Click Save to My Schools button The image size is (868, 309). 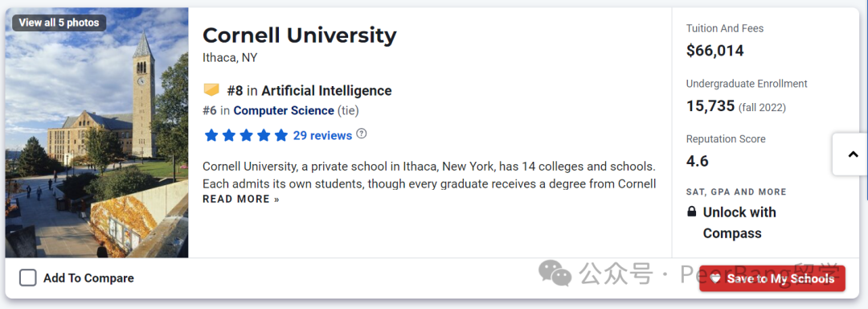(x=772, y=278)
